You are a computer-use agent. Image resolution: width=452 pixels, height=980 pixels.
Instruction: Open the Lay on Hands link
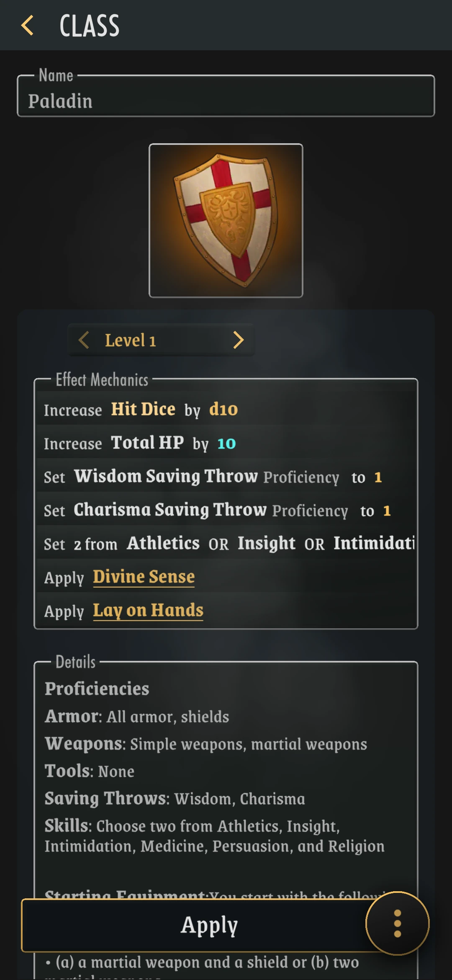(x=148, y=611)
